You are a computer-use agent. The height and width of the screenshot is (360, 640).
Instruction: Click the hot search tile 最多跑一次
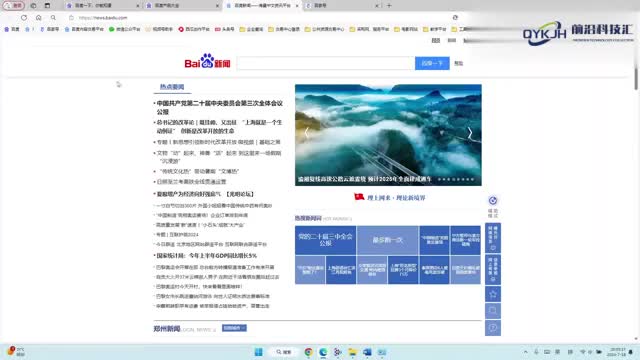387,240
